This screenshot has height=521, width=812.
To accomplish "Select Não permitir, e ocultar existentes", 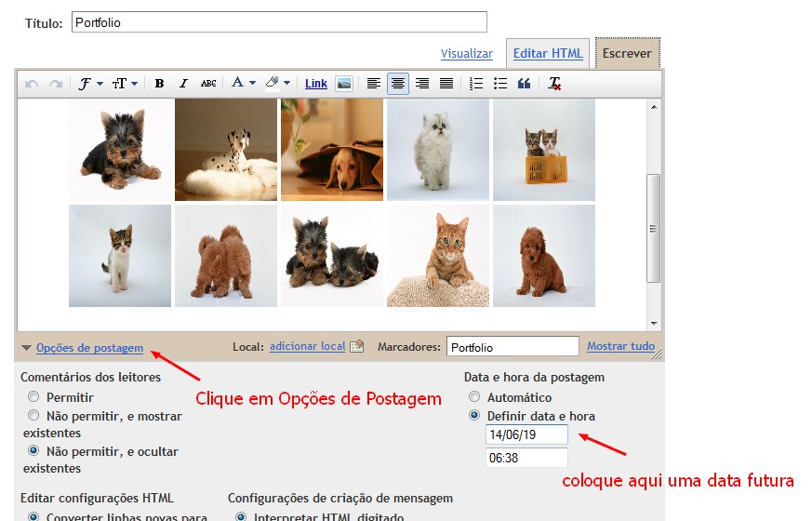I will 33,450.
